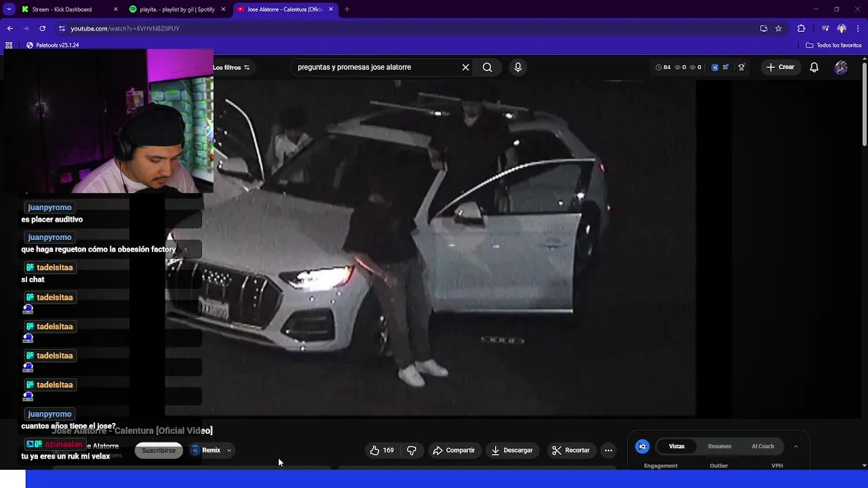Click chat message 'cuantos años tiene el jose?'
Viewport: 868px width, 488px height.
click(x=68, y=426)
